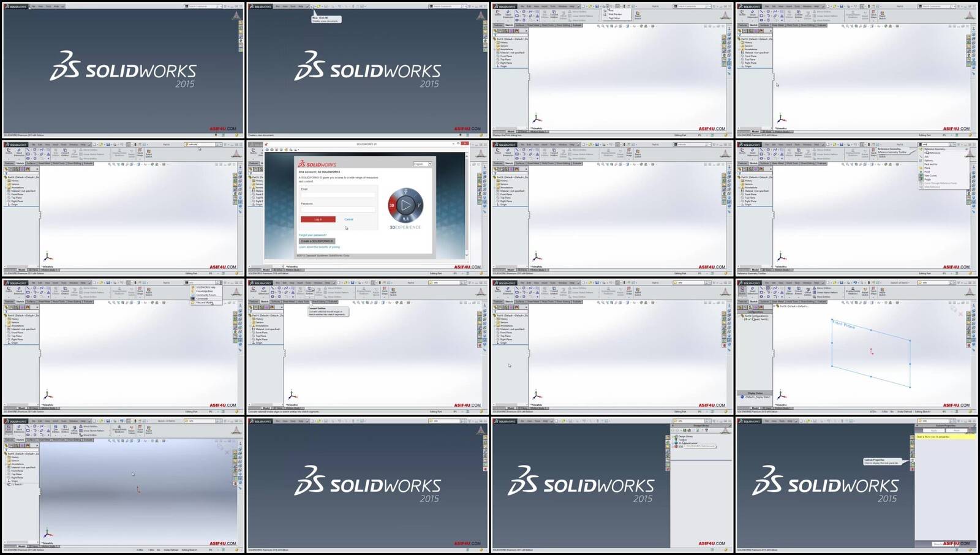Click the Front Plane label in viewport

(844, 325)
